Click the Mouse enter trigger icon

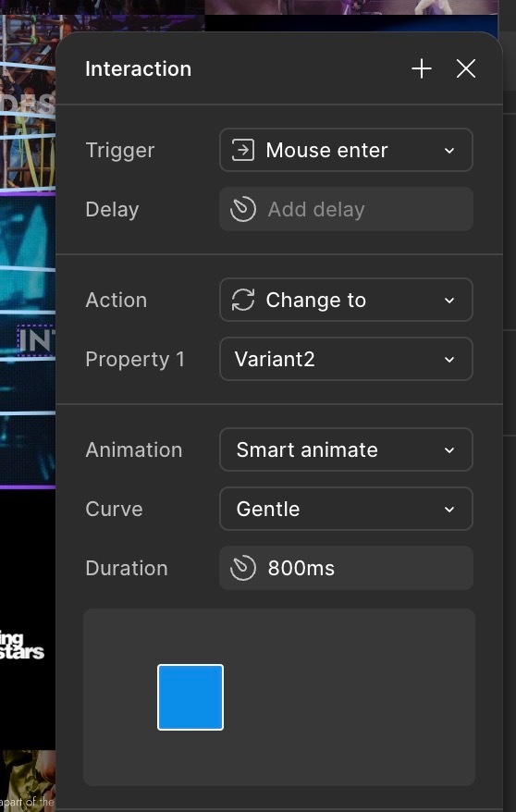pyautogui.click(x=242, y=150)
